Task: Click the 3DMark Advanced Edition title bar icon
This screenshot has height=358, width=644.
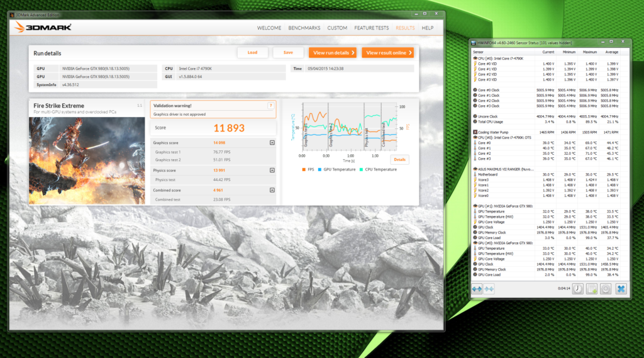Action: (x=12, y=15)
